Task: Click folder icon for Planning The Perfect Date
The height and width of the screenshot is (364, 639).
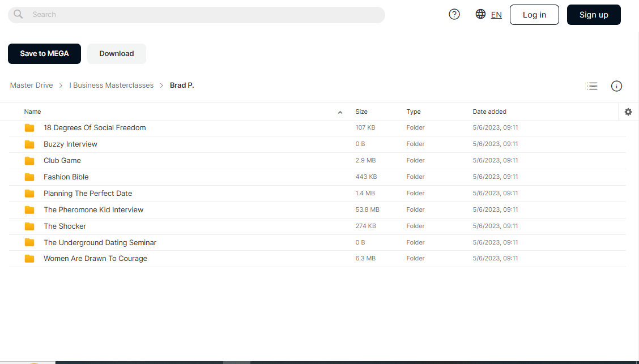Action: point(29,194)
